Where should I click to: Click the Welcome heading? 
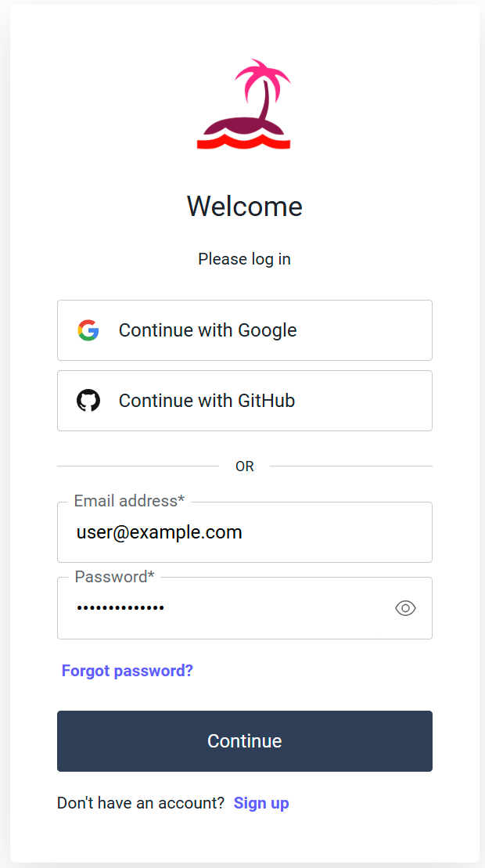[x=244, y=207]
